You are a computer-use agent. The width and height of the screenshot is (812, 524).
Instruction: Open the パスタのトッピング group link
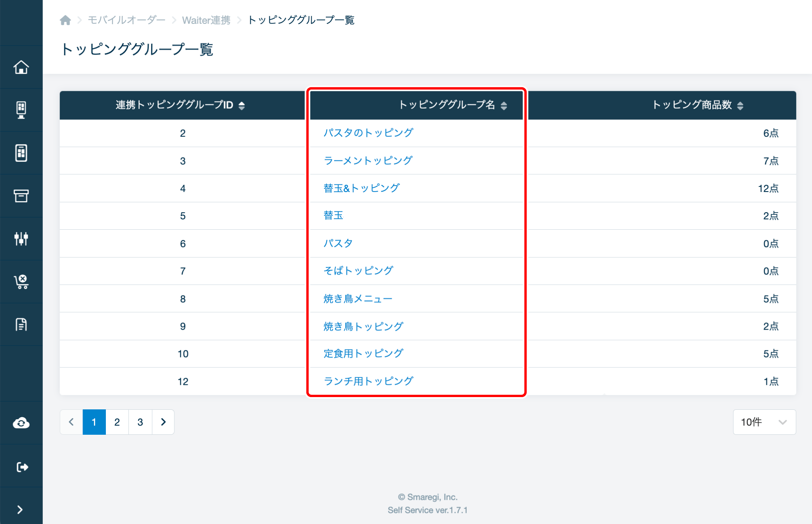(368, 133)
